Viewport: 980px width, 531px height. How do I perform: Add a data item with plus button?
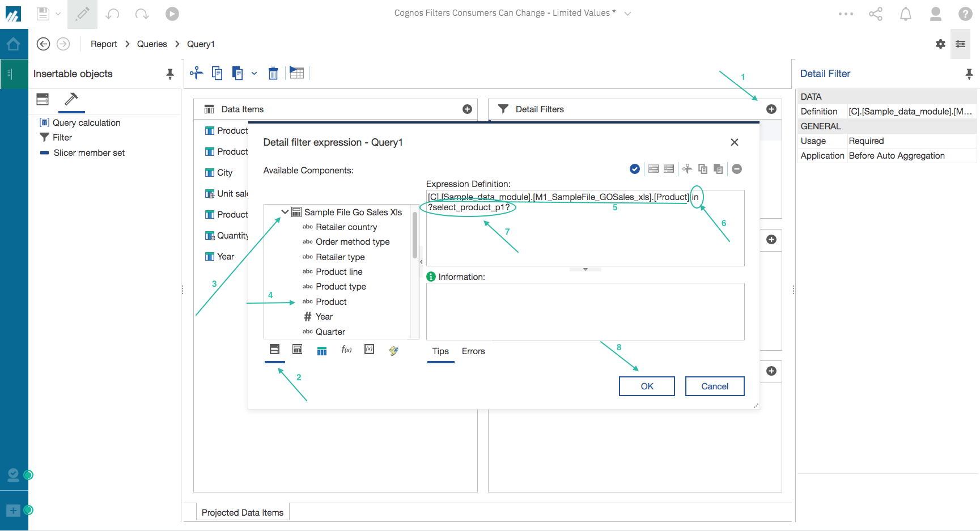click(467, 109)
